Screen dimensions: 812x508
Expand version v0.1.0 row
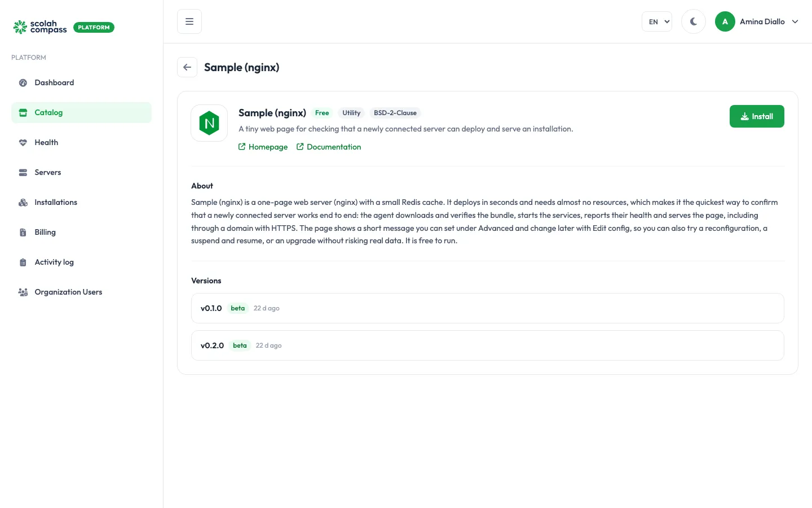[488, 308]
